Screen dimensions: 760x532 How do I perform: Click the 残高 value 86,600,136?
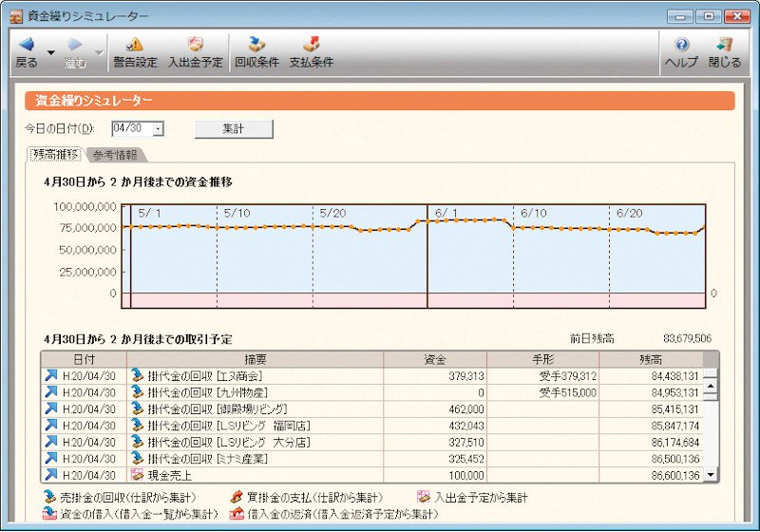pos(675,475)
